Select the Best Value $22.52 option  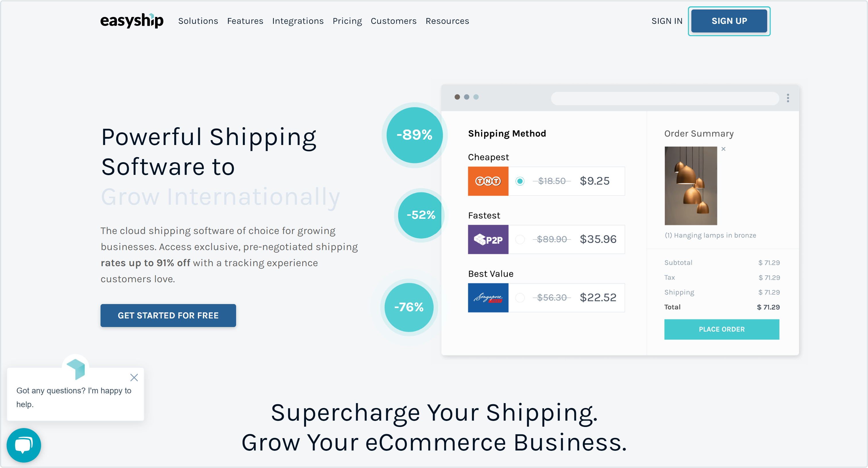point(520,298)
